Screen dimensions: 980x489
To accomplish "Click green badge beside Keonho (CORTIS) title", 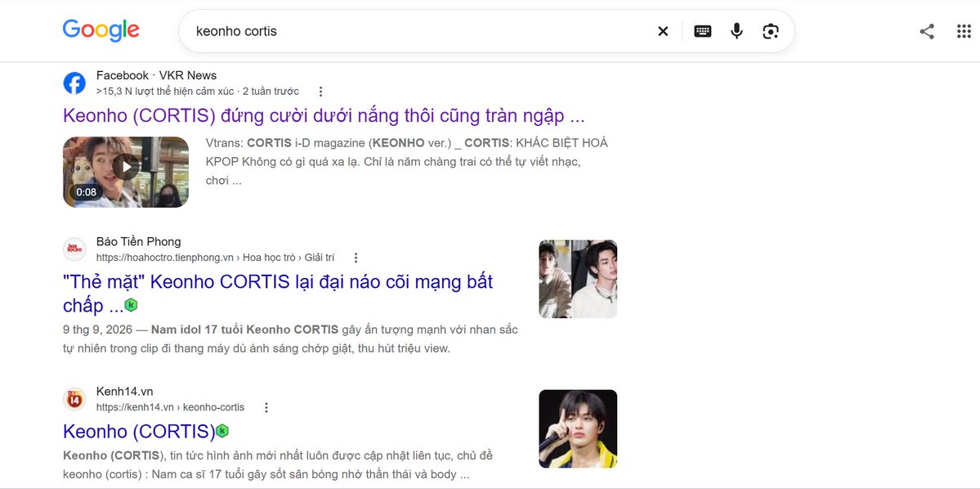I will (x=222, y=431).
